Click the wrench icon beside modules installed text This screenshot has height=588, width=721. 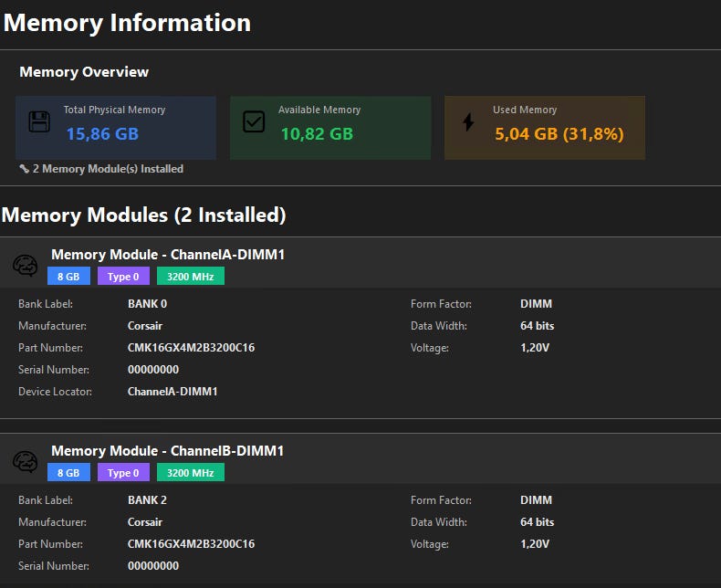25,169
